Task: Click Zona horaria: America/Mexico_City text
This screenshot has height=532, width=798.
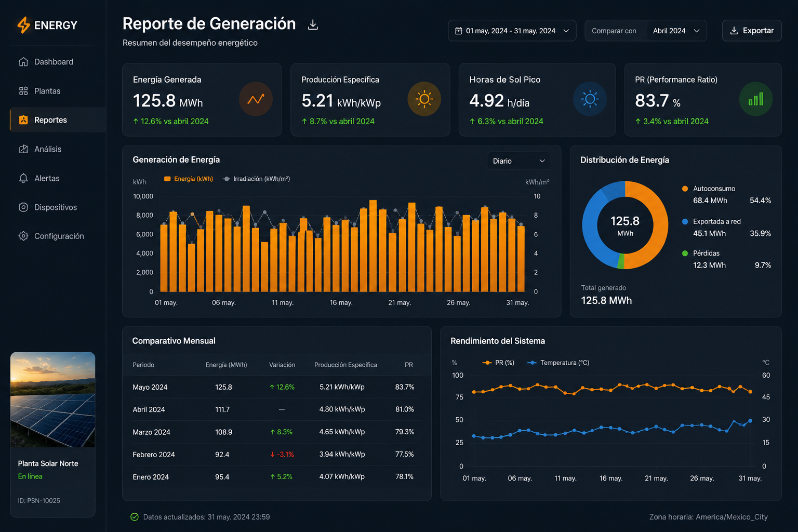Action: [x=708, y=517]
